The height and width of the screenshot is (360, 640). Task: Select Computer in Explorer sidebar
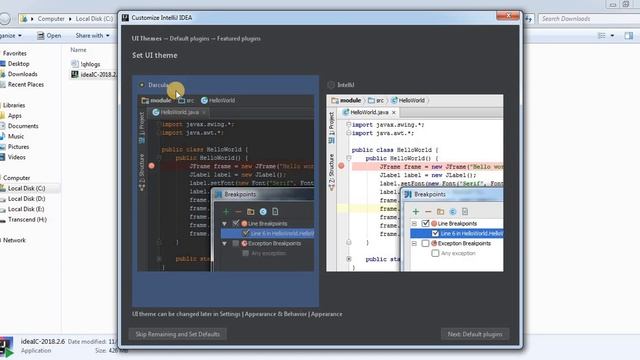16,178
